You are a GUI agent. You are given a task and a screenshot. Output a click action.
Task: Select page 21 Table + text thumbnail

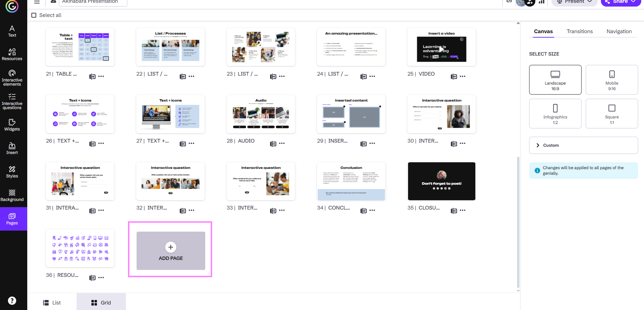pos(80,47)
